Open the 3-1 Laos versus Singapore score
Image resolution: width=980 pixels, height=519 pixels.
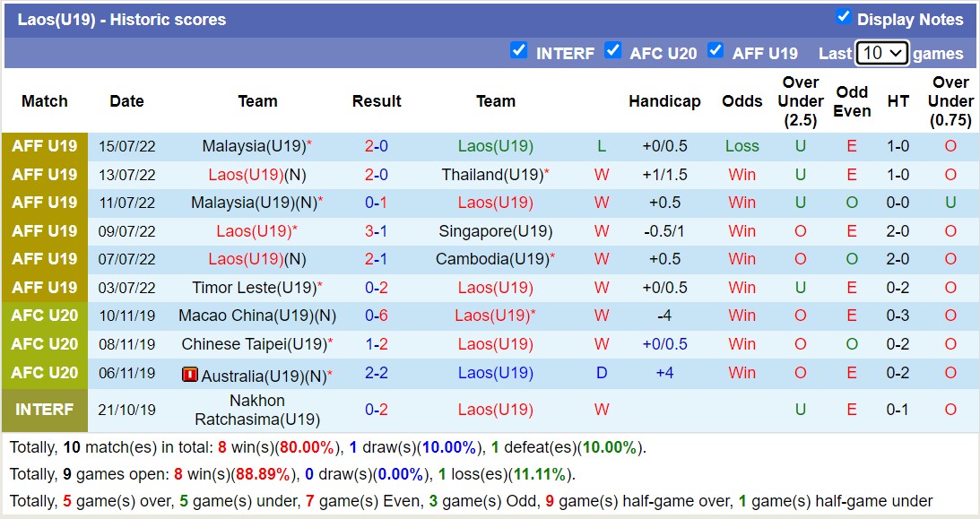(x=376, y=231)
